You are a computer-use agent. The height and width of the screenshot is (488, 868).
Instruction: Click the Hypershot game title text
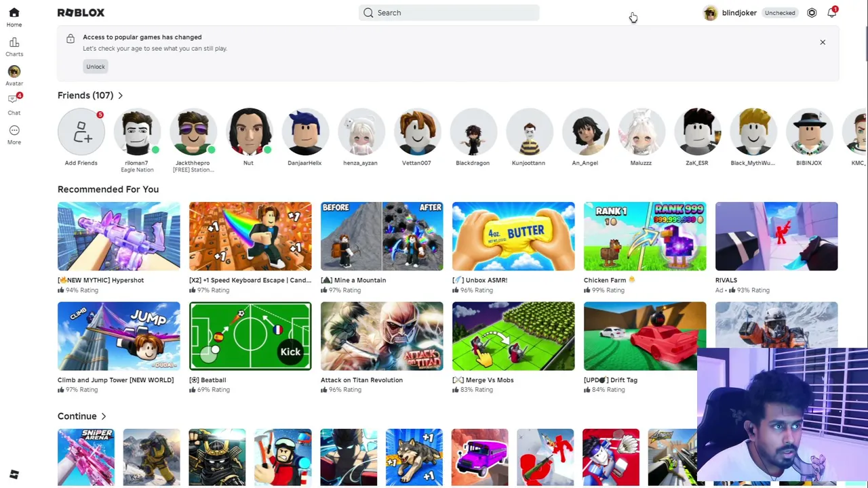pos(100,280)
